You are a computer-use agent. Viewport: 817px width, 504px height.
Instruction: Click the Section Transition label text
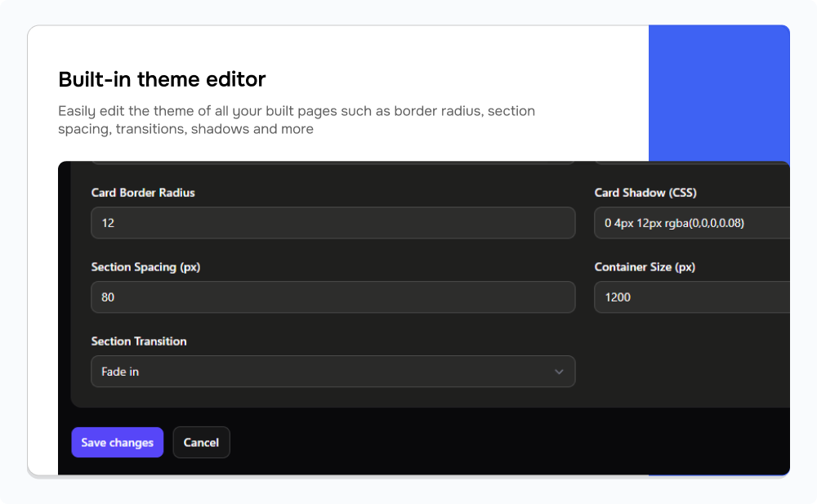coord(139,341)
